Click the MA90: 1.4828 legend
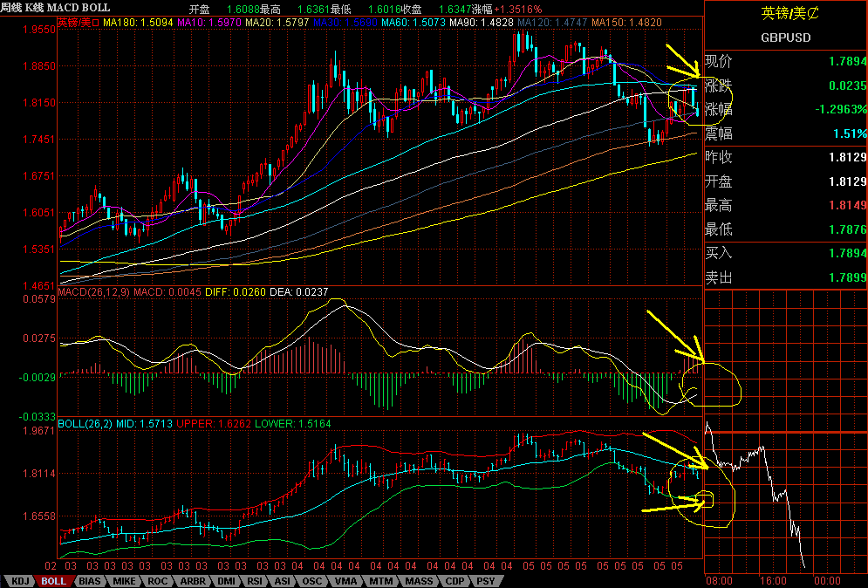The image size is (868, 588). (x=482, y=23)
